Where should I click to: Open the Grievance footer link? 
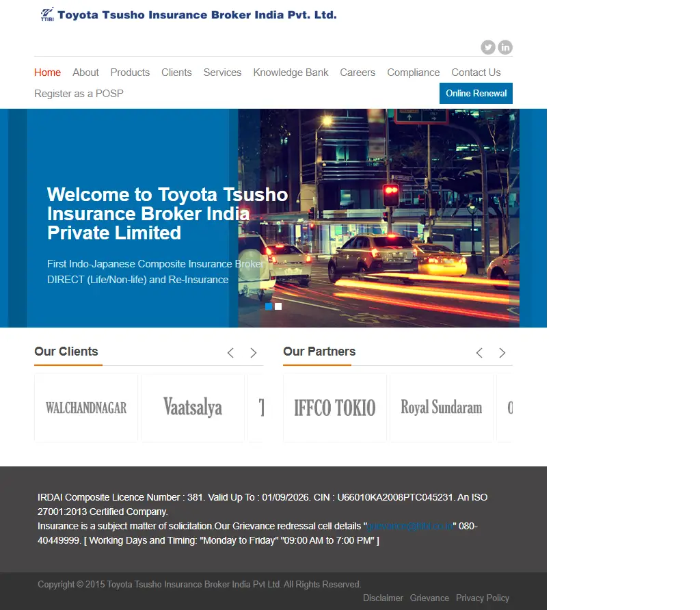click(x=429, y=598)
